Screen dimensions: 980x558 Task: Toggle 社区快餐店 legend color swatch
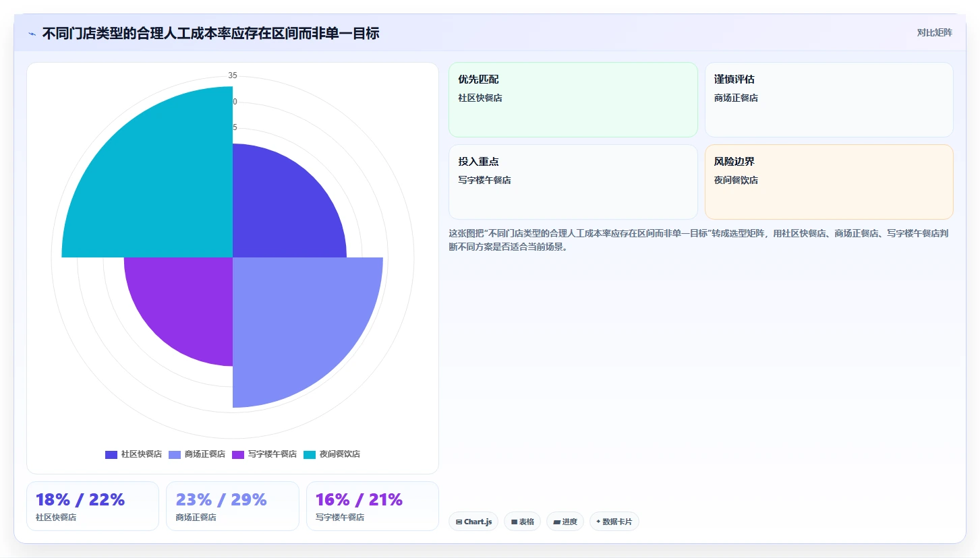[x=111, y=454]
